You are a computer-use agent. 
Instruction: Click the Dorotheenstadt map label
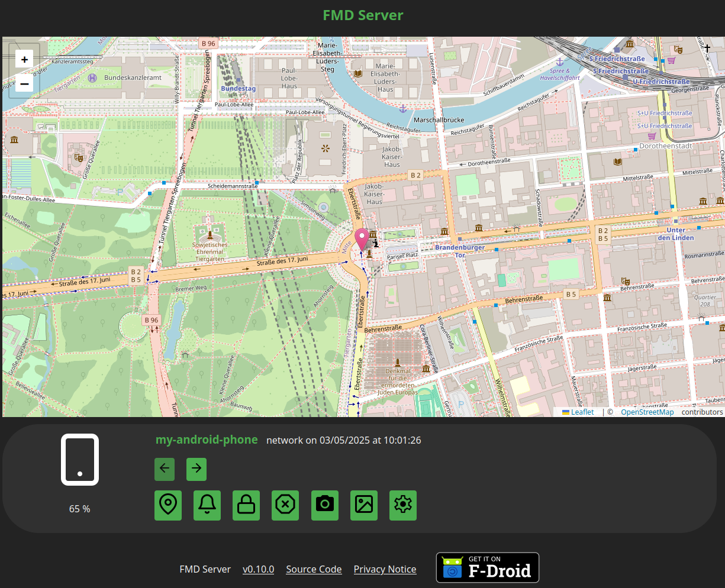(x=666, y=146)
